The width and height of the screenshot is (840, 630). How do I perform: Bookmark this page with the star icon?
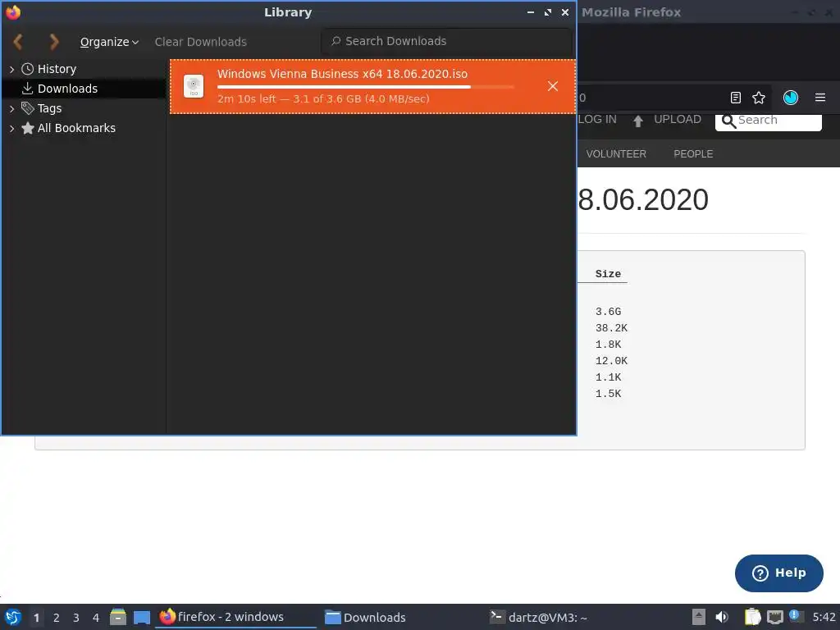pos(759,98)
